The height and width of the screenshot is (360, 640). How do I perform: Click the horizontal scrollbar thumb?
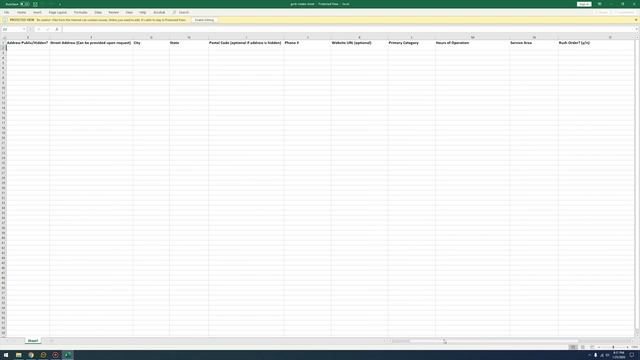coord(494,341)
